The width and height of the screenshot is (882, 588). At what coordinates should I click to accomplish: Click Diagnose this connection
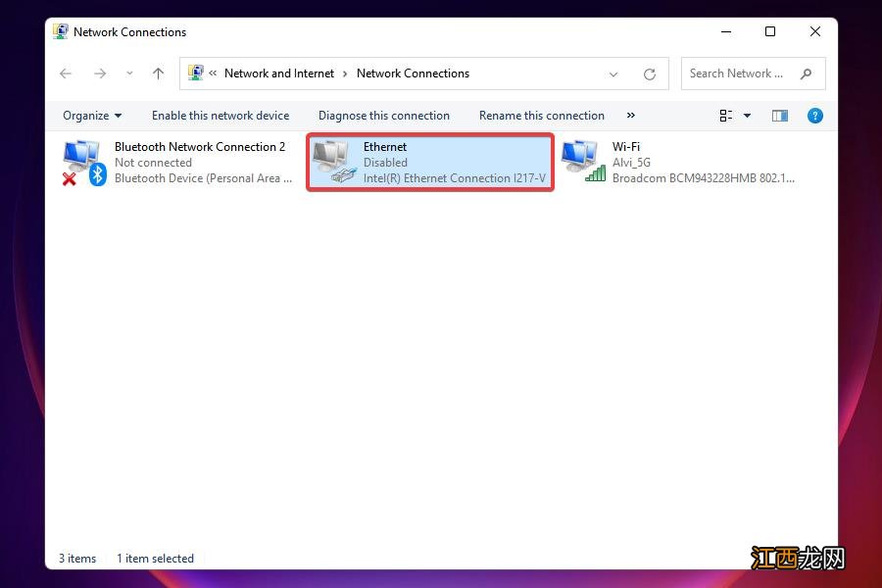point(384,116)
